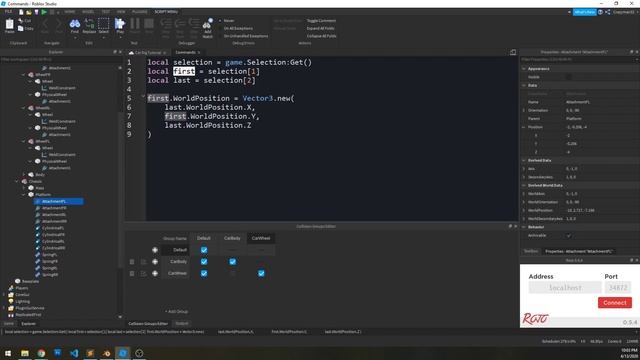Start the Play test icon
640x360 pixels.
[x=120, y=24]
